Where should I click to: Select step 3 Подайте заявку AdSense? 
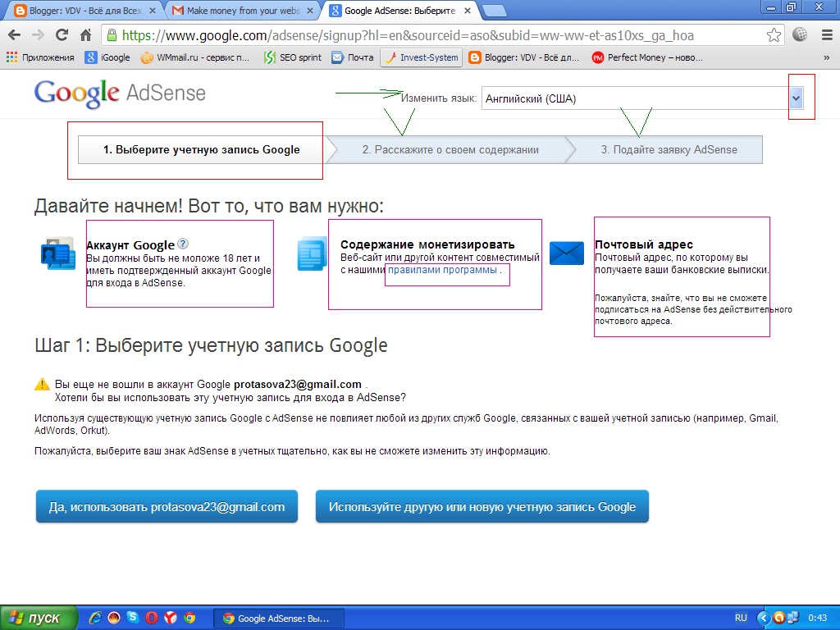tap(669, 149)
